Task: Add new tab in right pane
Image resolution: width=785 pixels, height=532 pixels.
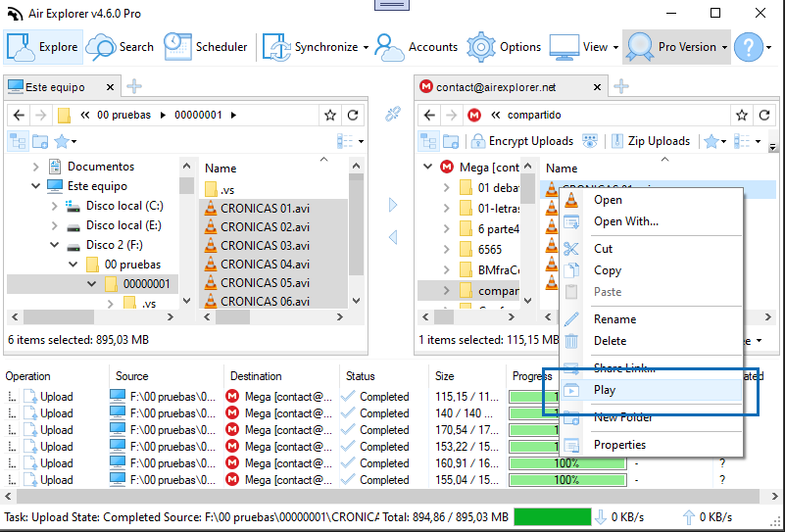Action: 620,86
